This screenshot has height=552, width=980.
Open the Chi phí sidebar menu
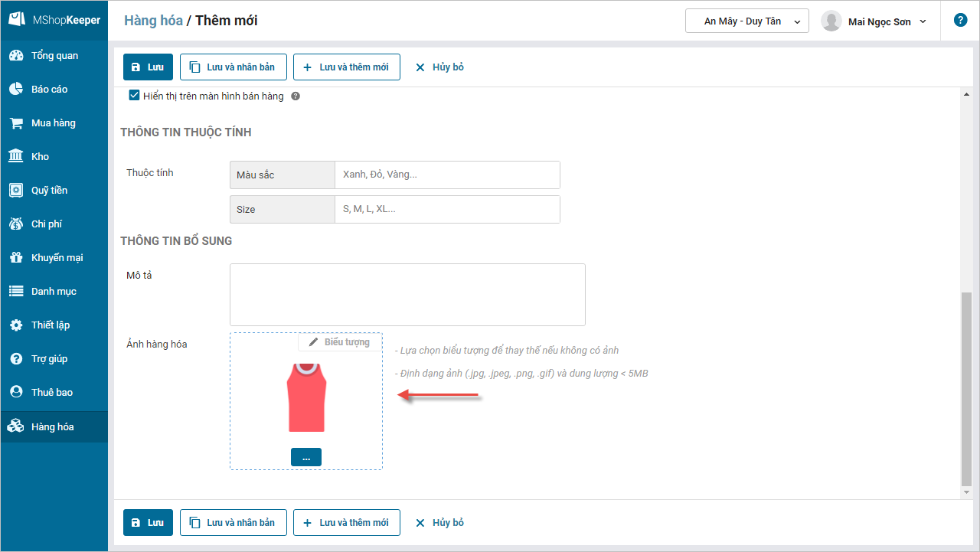click(46, 224)
